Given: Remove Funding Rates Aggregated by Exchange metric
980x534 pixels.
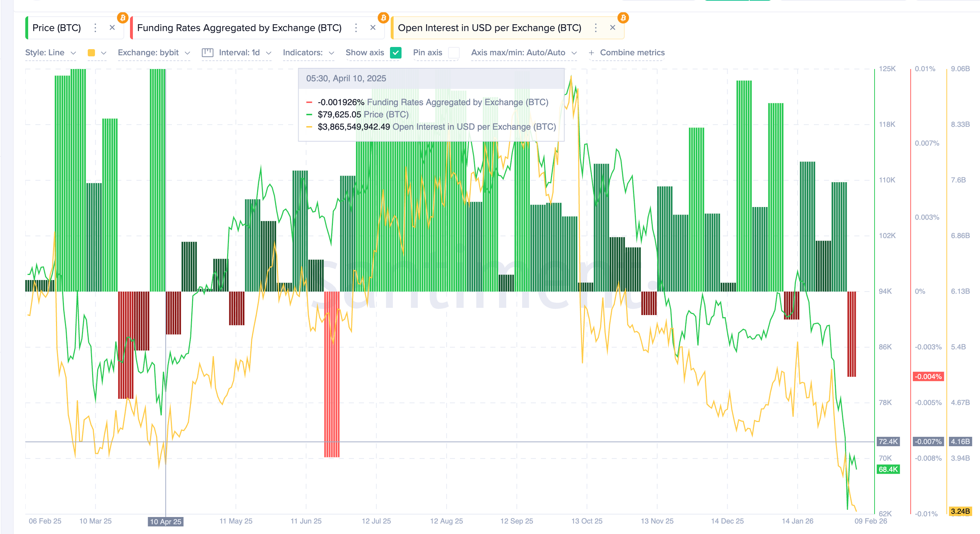Looking at the screenshot, I should [373, 28].
